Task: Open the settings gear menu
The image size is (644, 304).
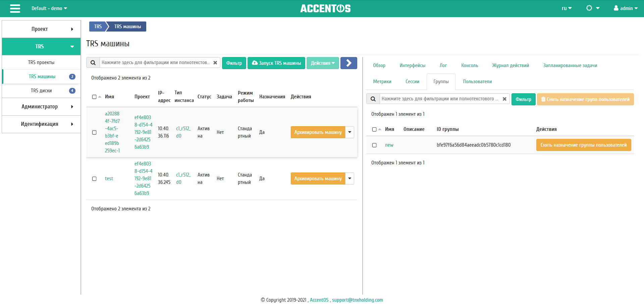Action: point(593,8)
